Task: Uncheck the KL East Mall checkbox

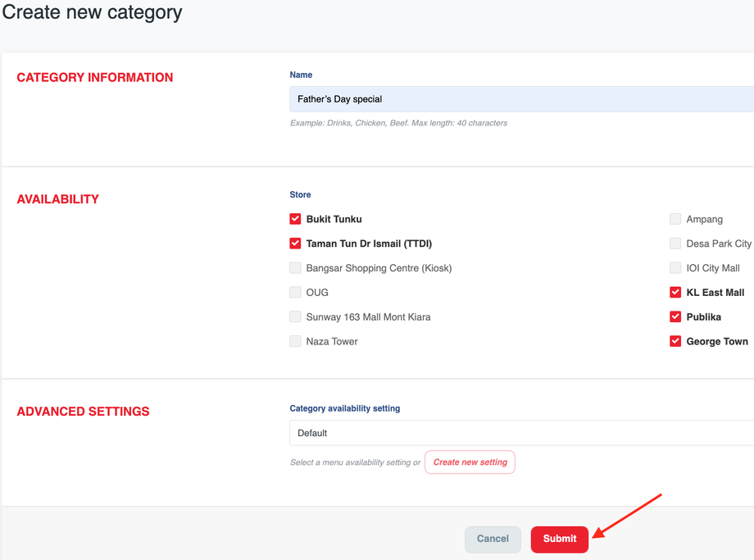Action: click(x=675, y=293)
